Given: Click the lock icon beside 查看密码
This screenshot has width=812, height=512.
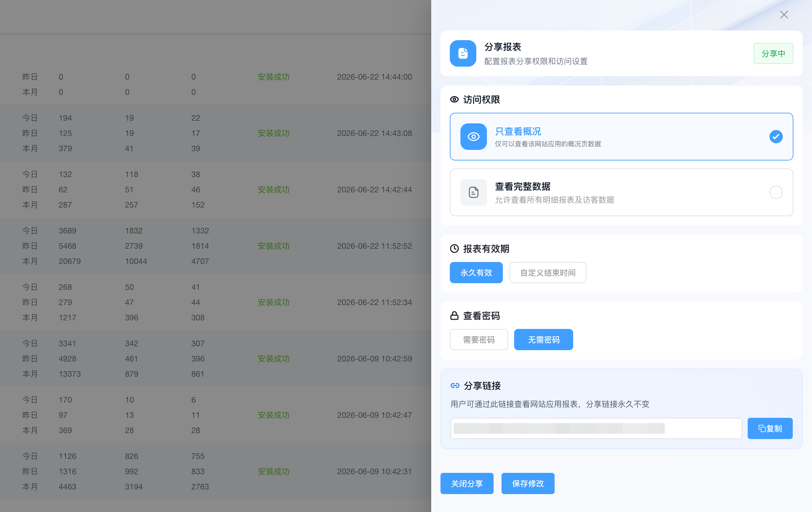Looking at the screenshot, I should tap(454, 315).
